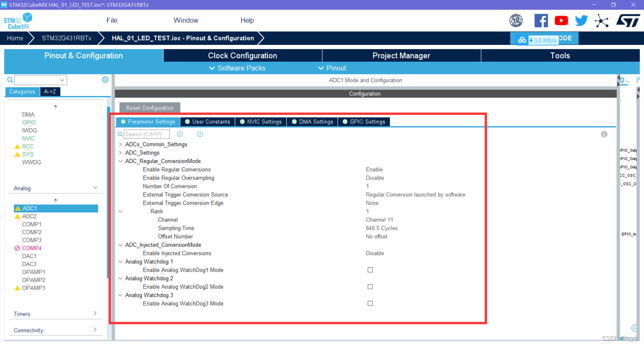
Task: Open the YouTube icon link
Action: click(561, 21)
